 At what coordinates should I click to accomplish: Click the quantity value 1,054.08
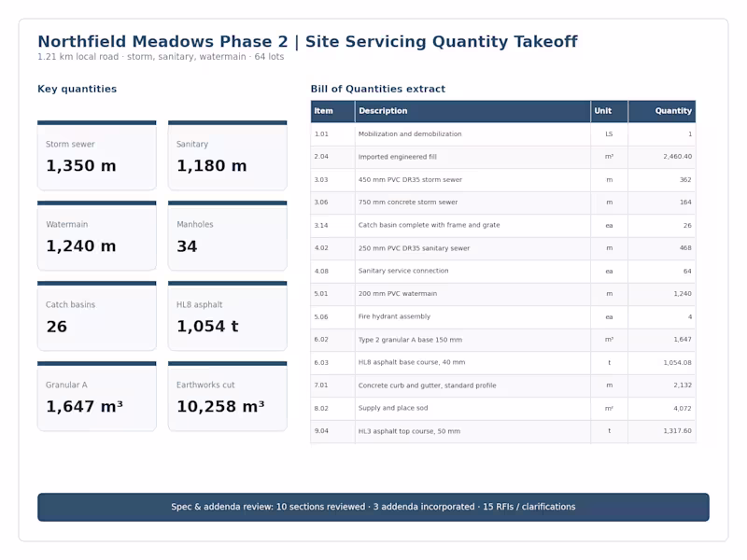678,362
